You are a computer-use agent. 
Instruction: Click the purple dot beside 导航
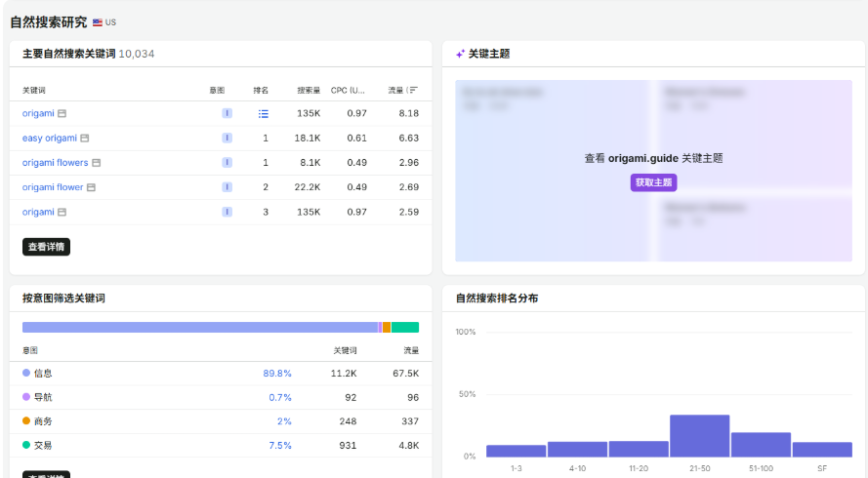pyautogui.click(x=26, y=397)
